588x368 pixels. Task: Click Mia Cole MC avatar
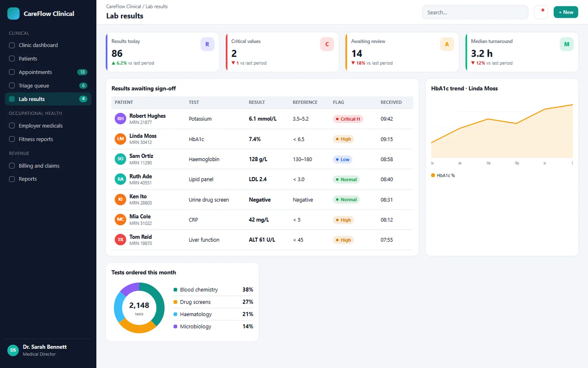(121, 220)
